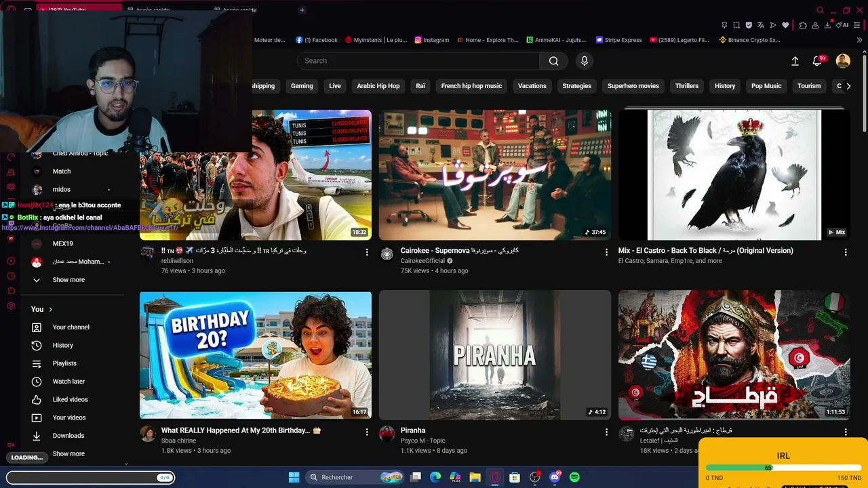Open Microsoft Edge from the taskbar
This screenshot has height=488, width=868.
click(435, 477)
